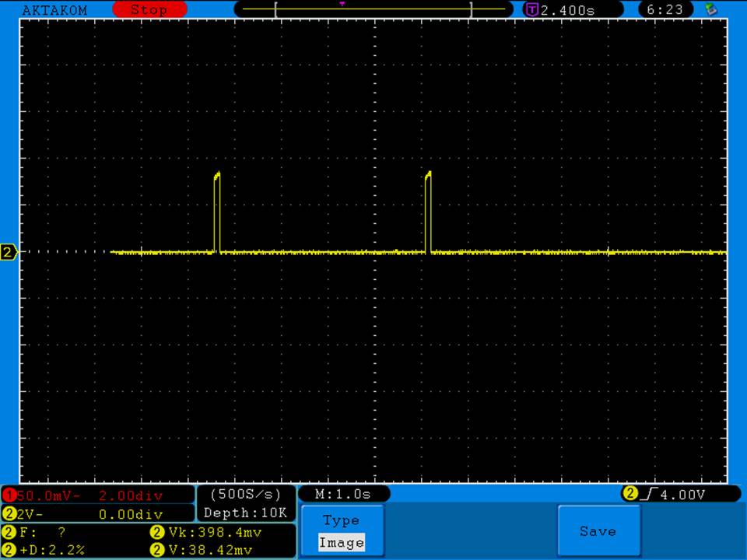This screenshot has width=747, height=560.
Task: Click the channel 2 ground level marker
Action: [x=9, y=252]
